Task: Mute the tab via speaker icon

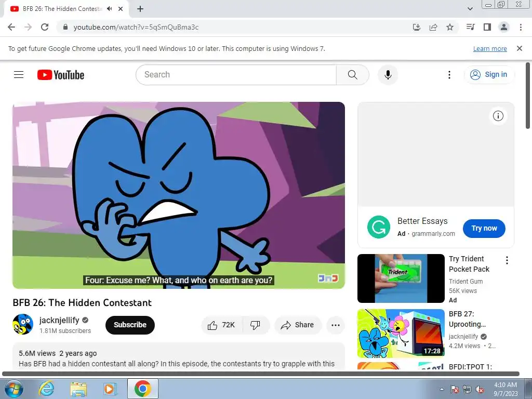Action: tap(109, 9)
